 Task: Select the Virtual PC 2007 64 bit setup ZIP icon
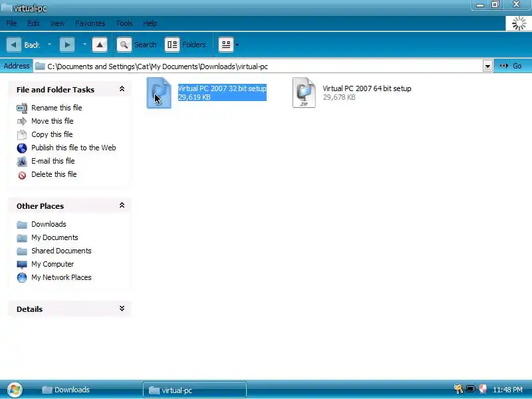[304, 92]
